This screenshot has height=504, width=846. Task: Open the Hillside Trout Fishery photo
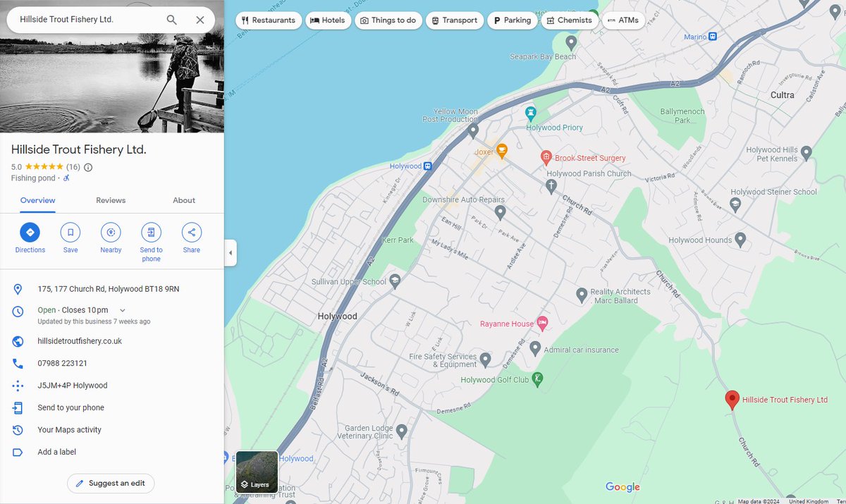[112, 66]
